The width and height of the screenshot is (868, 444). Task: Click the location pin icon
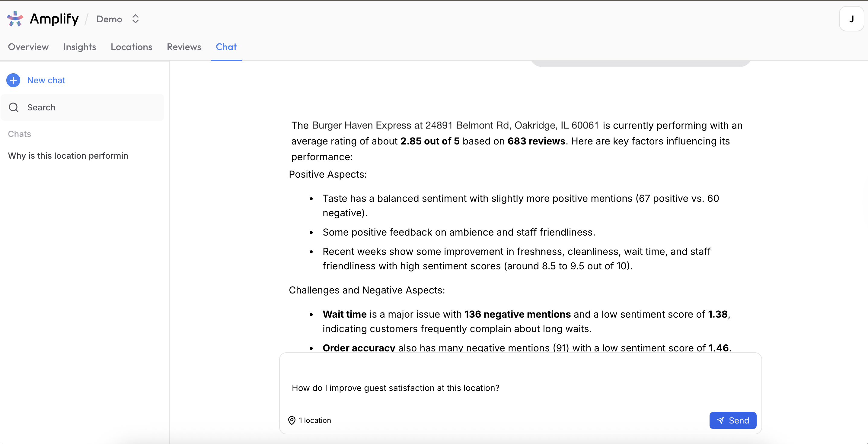[x=292, y=420]
